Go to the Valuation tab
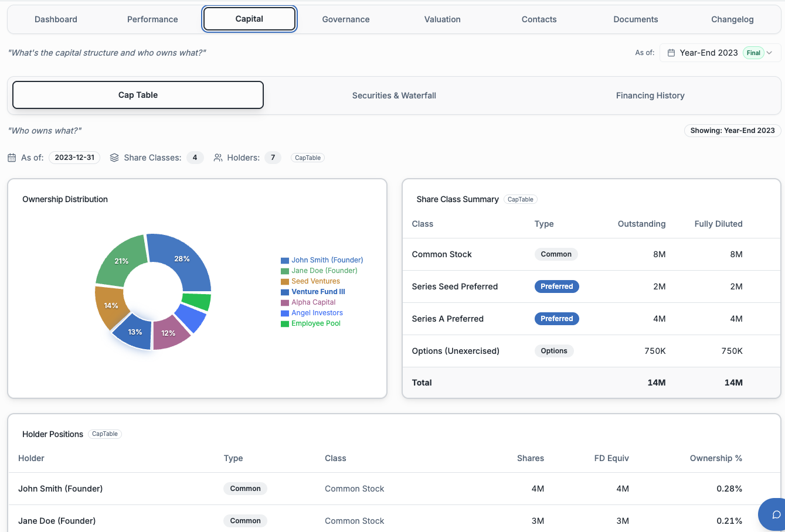Image resolution: width=785 pixels, height=532 pixels. 443,19
